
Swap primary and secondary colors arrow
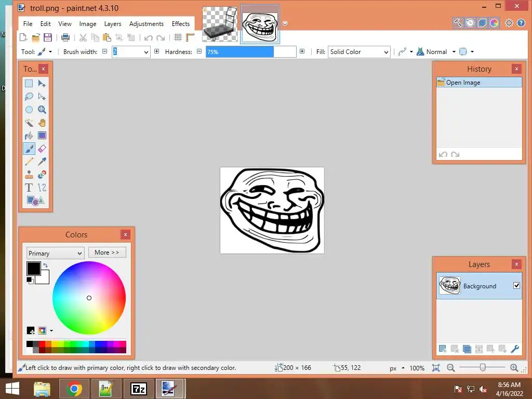pyautogui.click(x=46, y=265)
